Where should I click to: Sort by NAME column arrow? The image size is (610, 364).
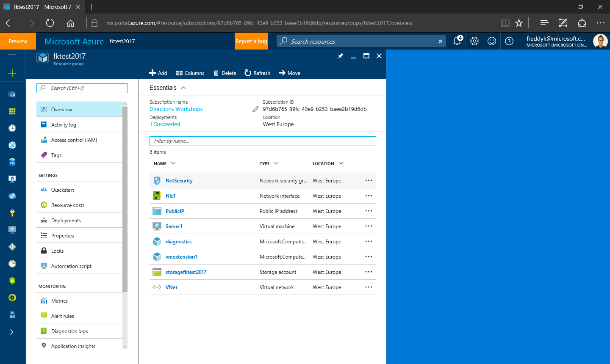[x=173, y=163]
